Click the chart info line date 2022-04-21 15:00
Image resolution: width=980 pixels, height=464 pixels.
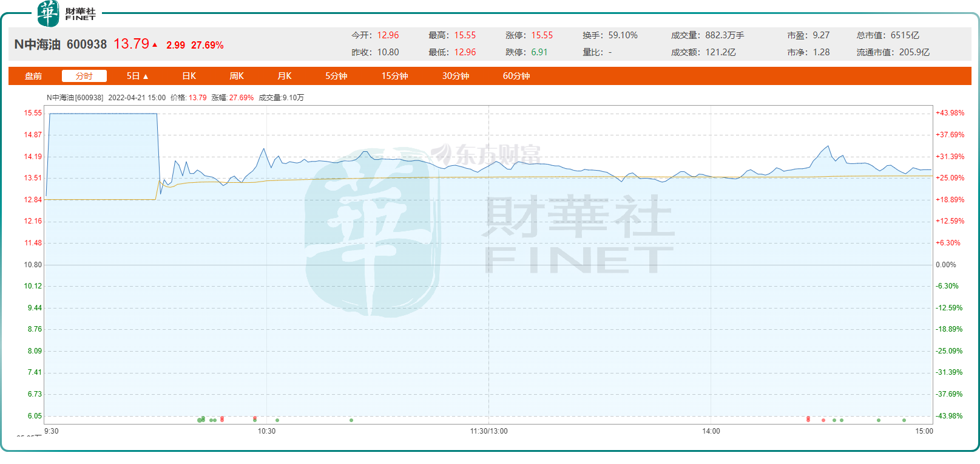[x=137, y=97]
